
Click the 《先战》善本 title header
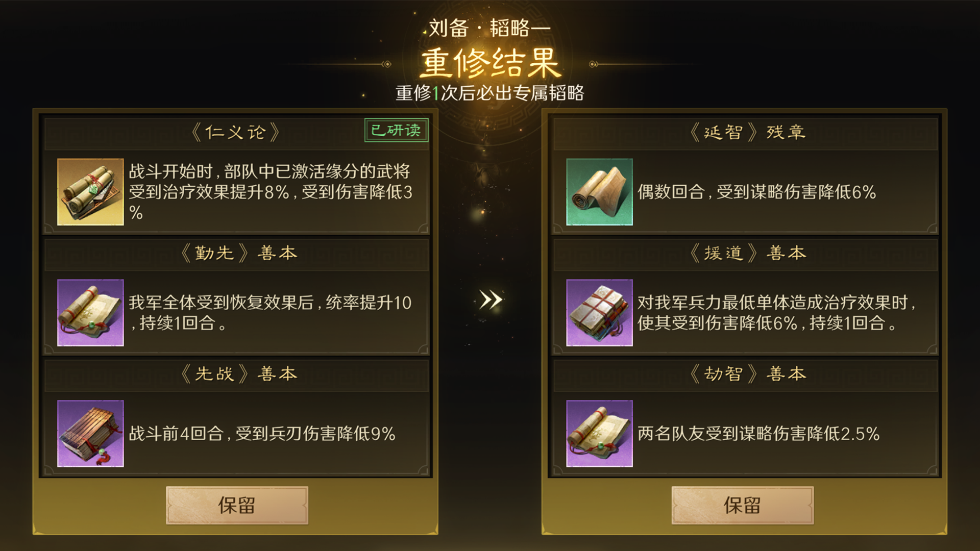click(x=239, y=374)
